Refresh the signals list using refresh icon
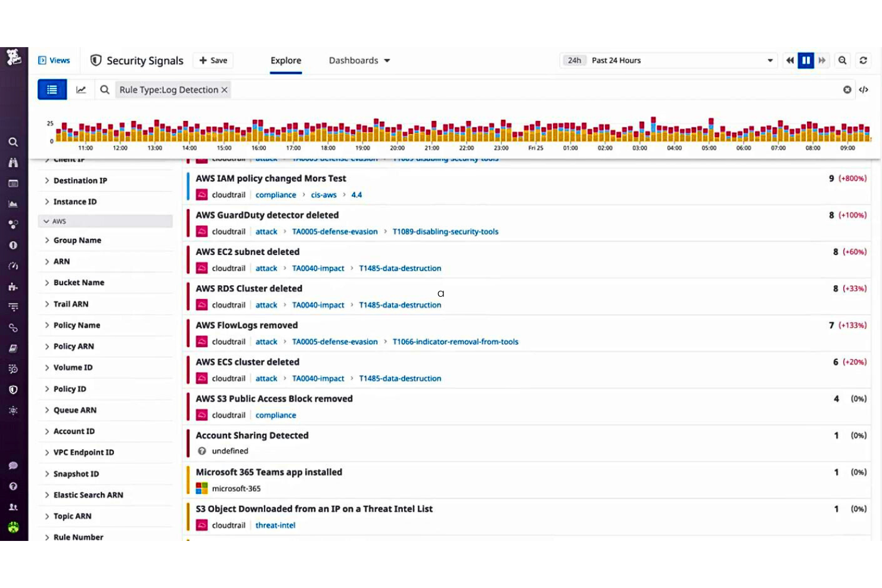Viewport: 882px width, 588px height. (x=864, y=60)
